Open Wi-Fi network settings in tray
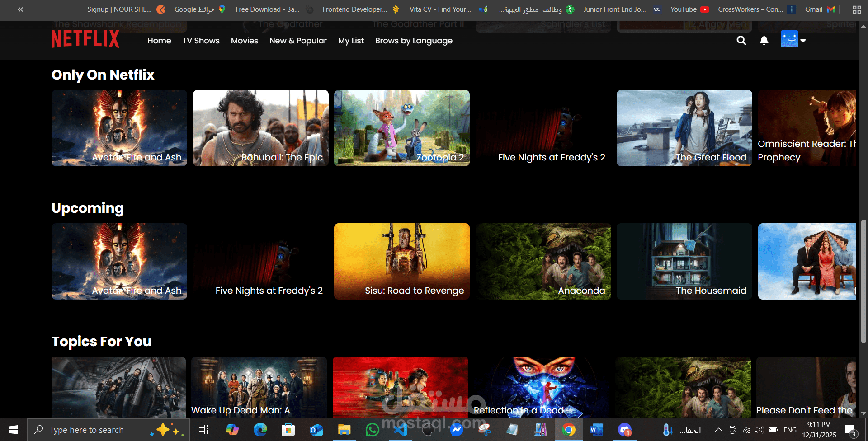The width and height of the screenshot is (868, 441). [x=746, y=430]
